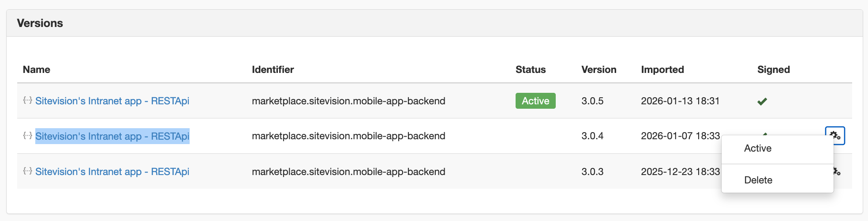Screen dimensions: 868x221
Task: Click the Versions panel heading
Action: (x=40, y=23)
